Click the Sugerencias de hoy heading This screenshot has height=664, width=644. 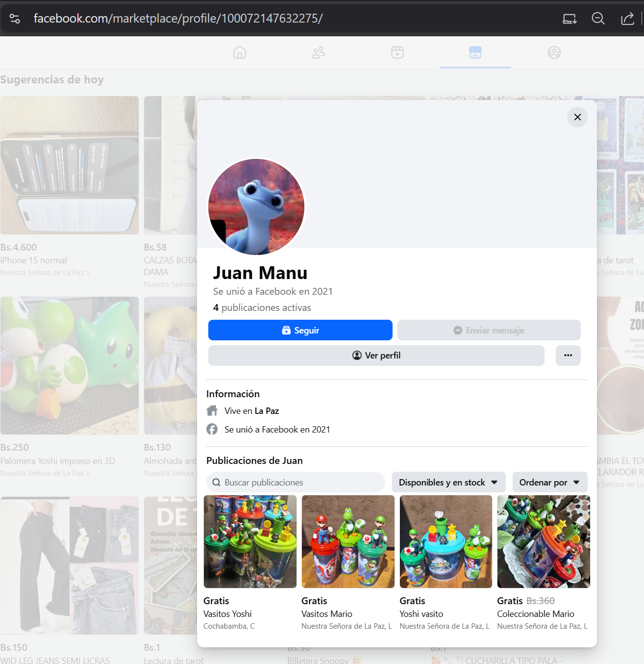pyautogui.click(x=52, y=79)
